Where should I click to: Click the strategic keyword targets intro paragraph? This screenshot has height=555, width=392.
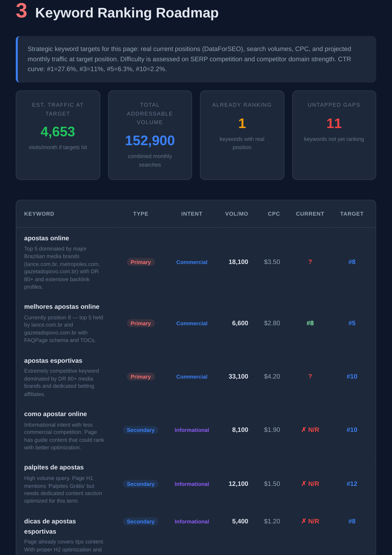coord(189,59)
